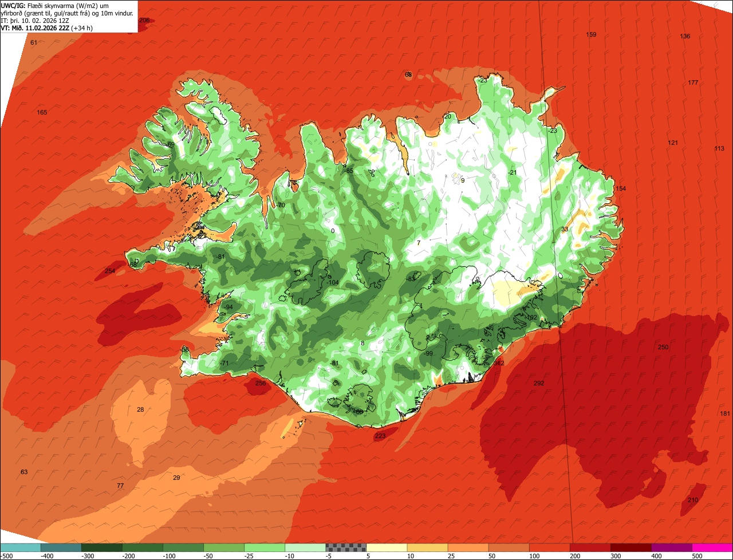
Task: Click the legend label 400
Action: [x=657, y=555]
